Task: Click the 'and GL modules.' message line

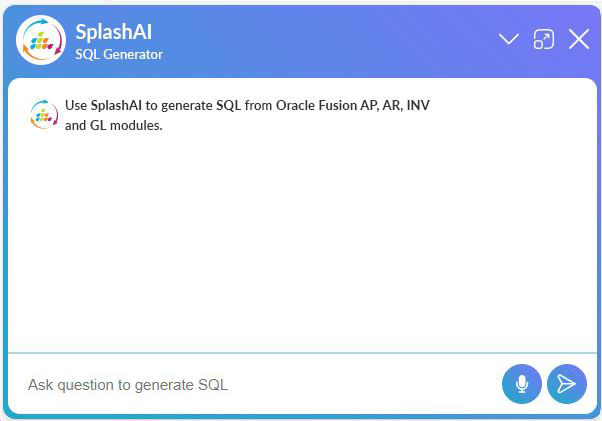Action: (113, 126)
